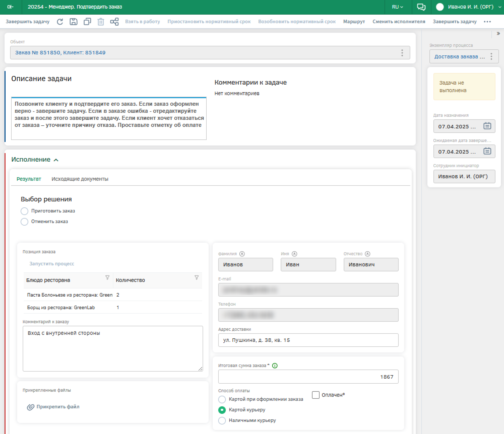Open three-dot menu of Заказ № 851850 field
This screenshot has width=504, height=434.
(402, 53)
